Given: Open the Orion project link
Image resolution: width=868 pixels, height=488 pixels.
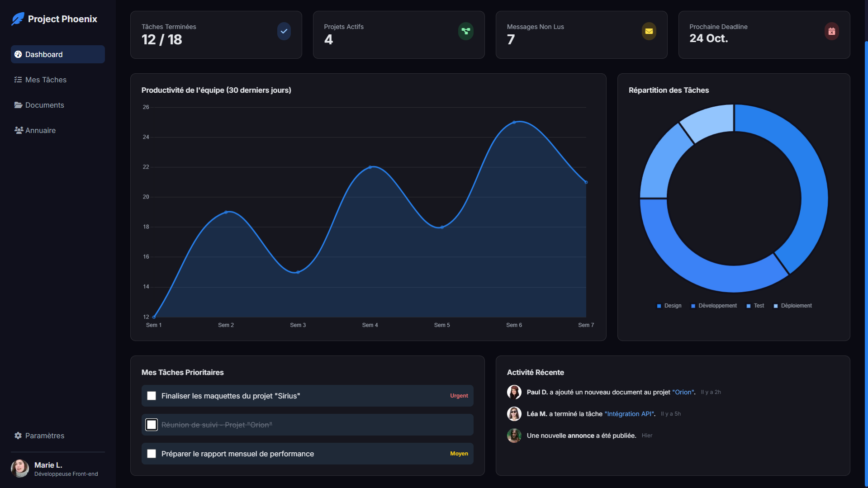Looking at the screenshot, I should 683,392.
